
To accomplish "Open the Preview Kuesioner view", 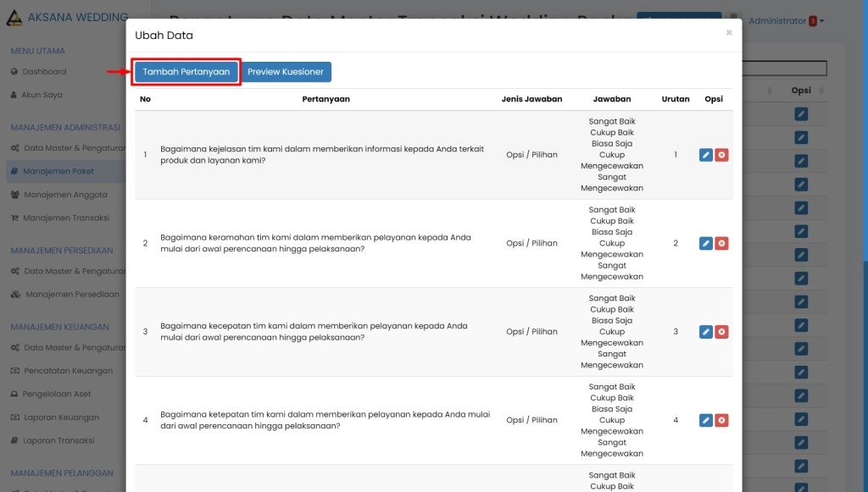I will coord(286,72).
